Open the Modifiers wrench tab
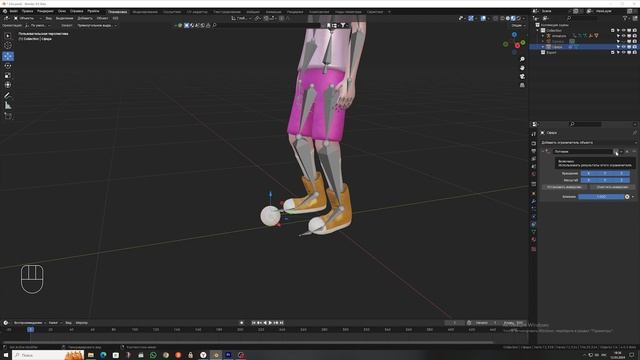640x360 pixels. click(x=533, y=202)
